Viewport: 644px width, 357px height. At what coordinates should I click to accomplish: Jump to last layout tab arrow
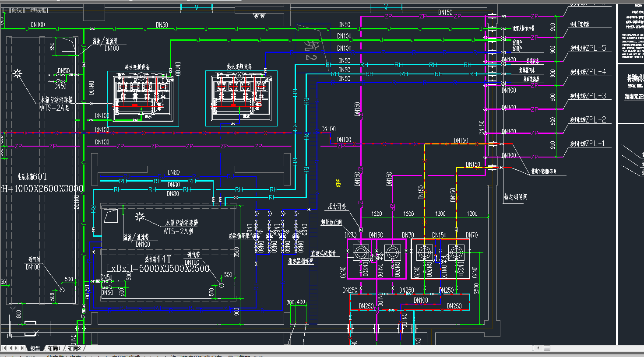coord(23,348)
